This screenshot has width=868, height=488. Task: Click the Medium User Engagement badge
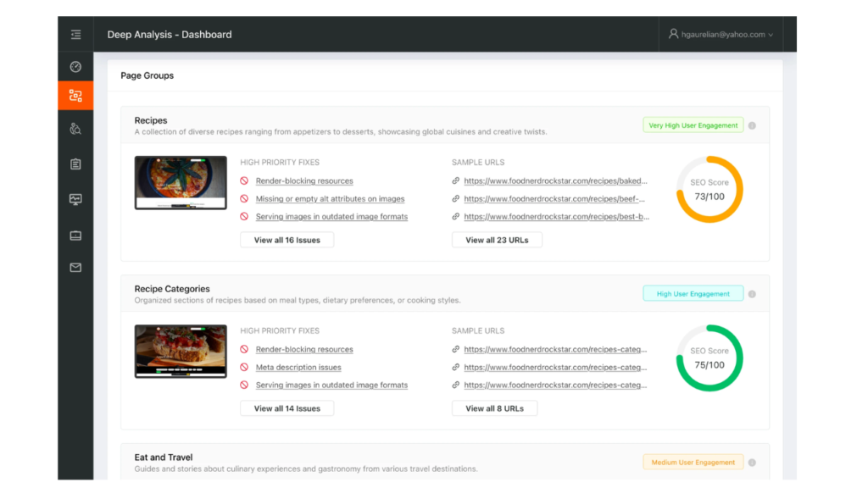point(693,463)
